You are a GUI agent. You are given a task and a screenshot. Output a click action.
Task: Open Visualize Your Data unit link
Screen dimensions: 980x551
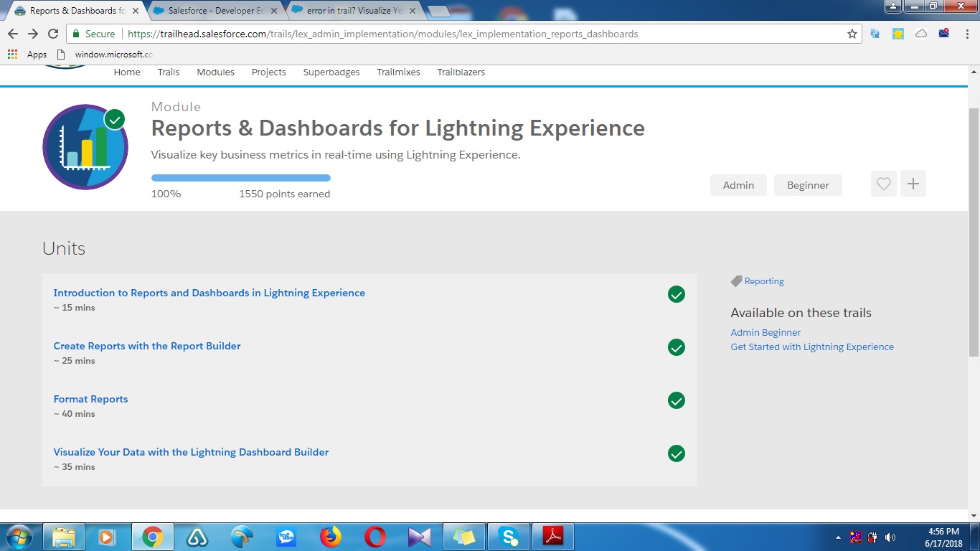click(x=191, y=452)
